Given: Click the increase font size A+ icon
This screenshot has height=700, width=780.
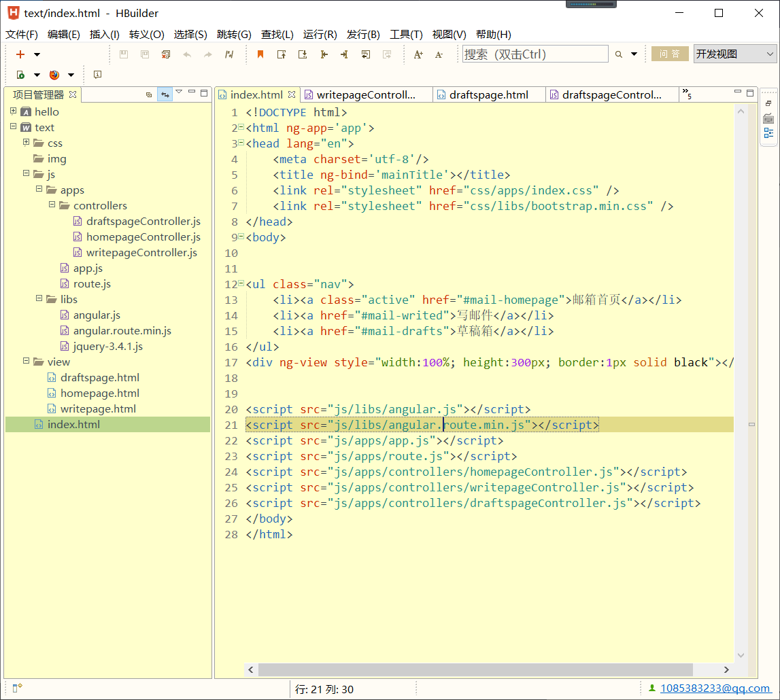Looking at the screenshot, I should click(418, 54).
